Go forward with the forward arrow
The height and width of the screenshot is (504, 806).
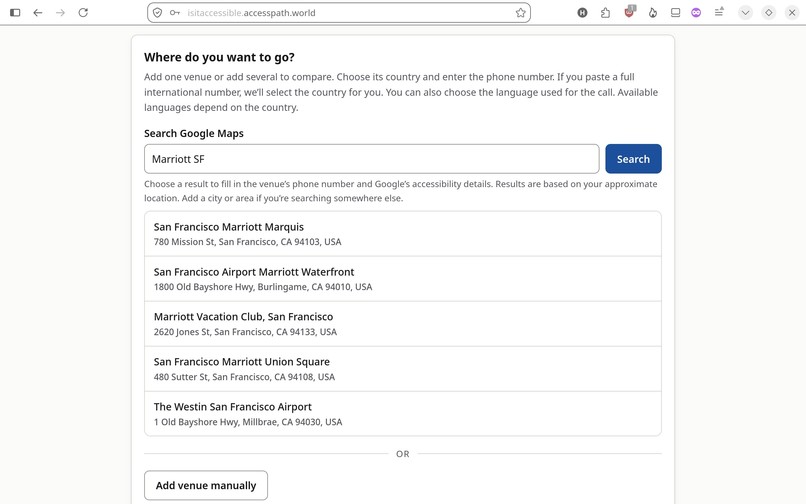click(61, 12)
